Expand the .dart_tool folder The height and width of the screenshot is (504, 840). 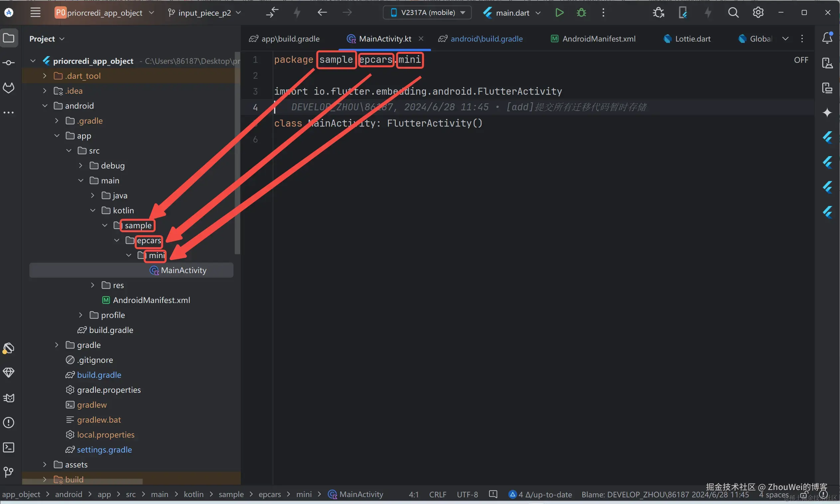45,76
